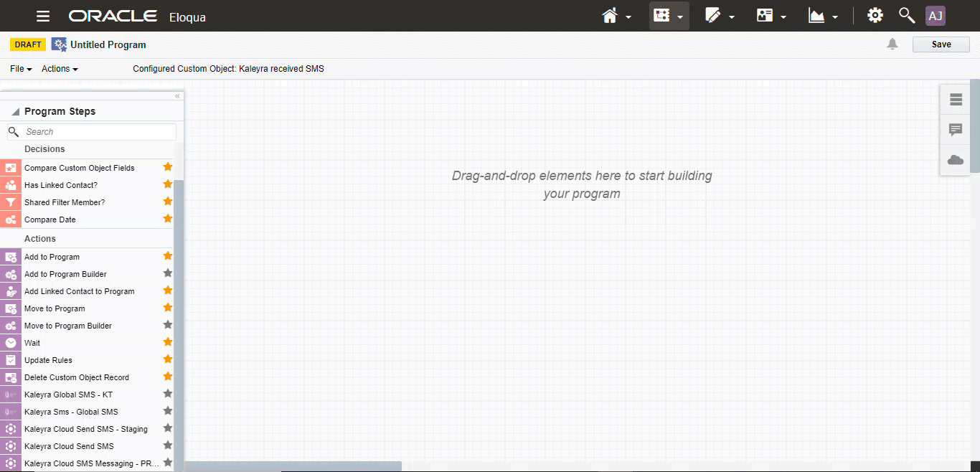
Task: Select the Add Linked Contact to Program icon
Action: coord(11,291)
